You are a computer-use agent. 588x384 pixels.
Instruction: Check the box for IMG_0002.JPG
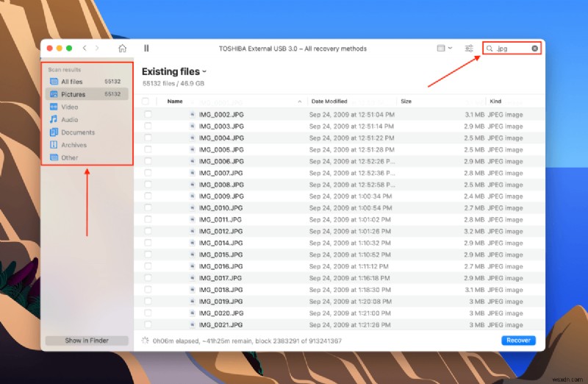(x=148, y=115)
